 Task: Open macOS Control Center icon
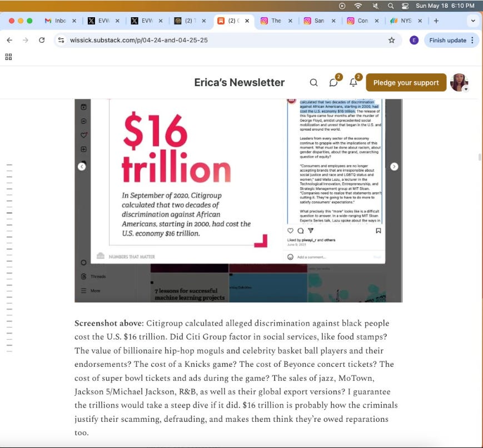(405, 6)
